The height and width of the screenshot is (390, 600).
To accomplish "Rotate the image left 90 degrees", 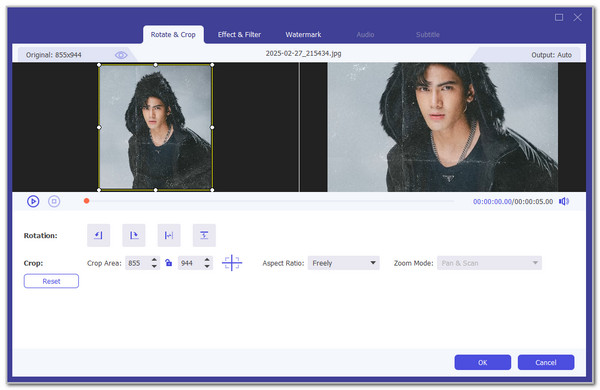I will tap(98, 235).
